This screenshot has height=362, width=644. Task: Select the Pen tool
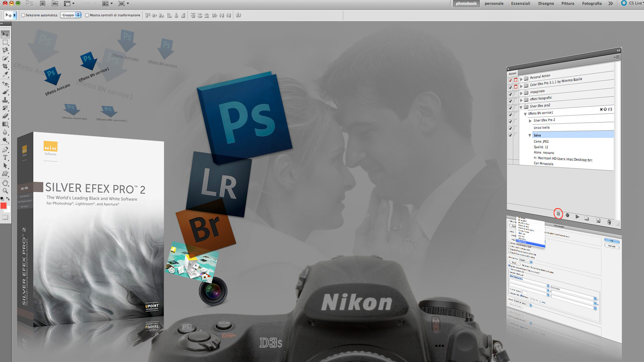click(x=5, y=149)
